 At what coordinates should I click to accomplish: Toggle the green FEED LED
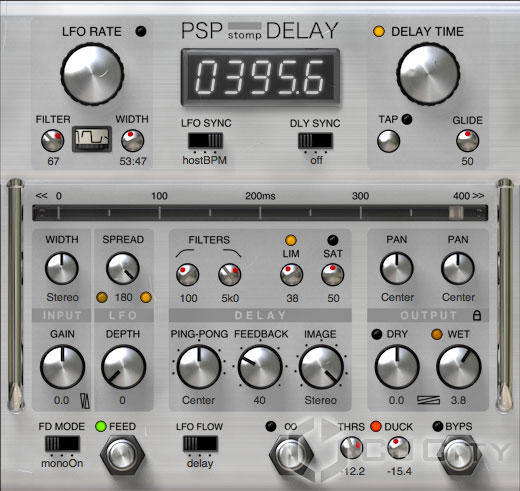101,426
